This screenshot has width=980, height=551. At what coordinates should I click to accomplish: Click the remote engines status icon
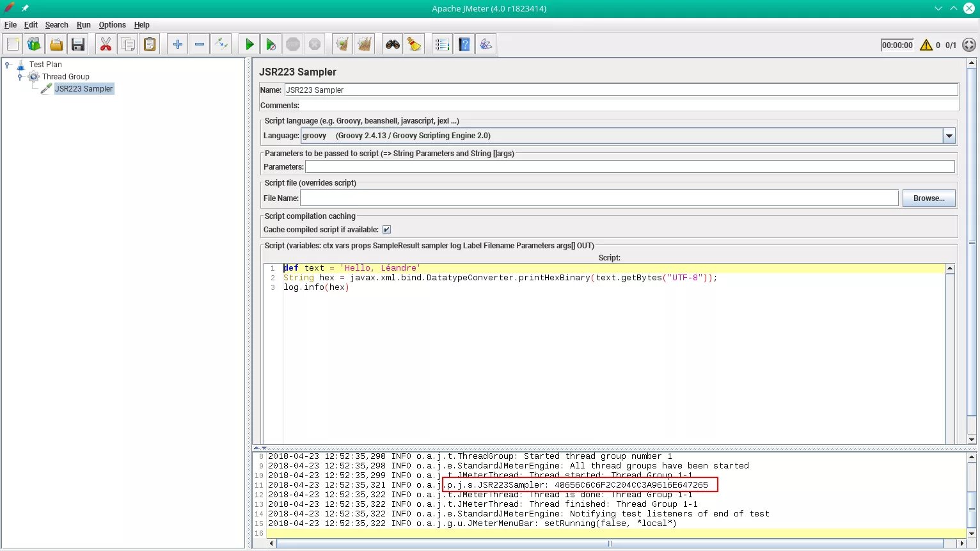point(969,45)
